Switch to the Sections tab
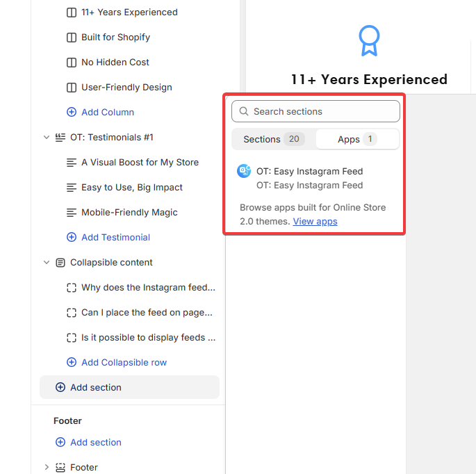This screenshot has width=476, height=474. (273, 139)
